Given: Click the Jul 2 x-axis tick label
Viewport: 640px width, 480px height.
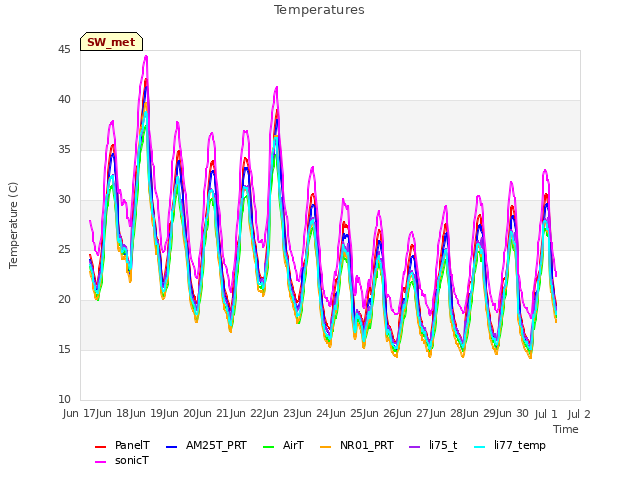Looking at the screenshot, I should [x=579, y=414].
